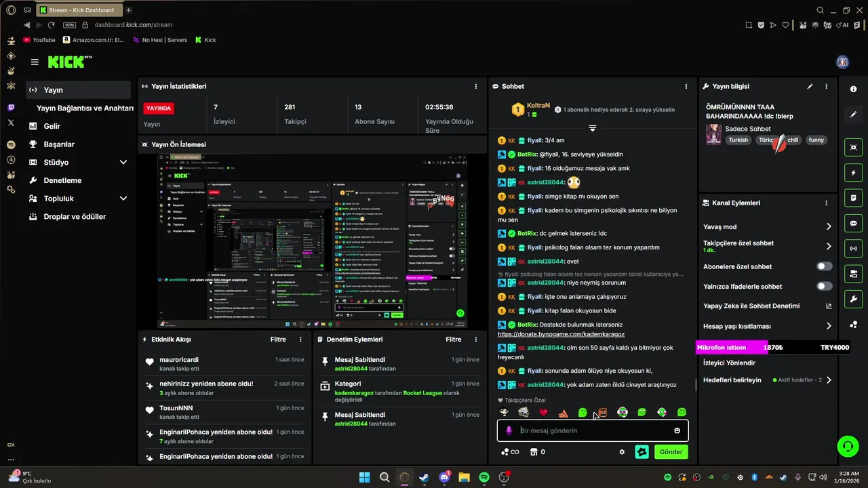Click the pencil icon in the right widget bar
868x488 pixels.
pyautogui.click(x=853, y=115)
